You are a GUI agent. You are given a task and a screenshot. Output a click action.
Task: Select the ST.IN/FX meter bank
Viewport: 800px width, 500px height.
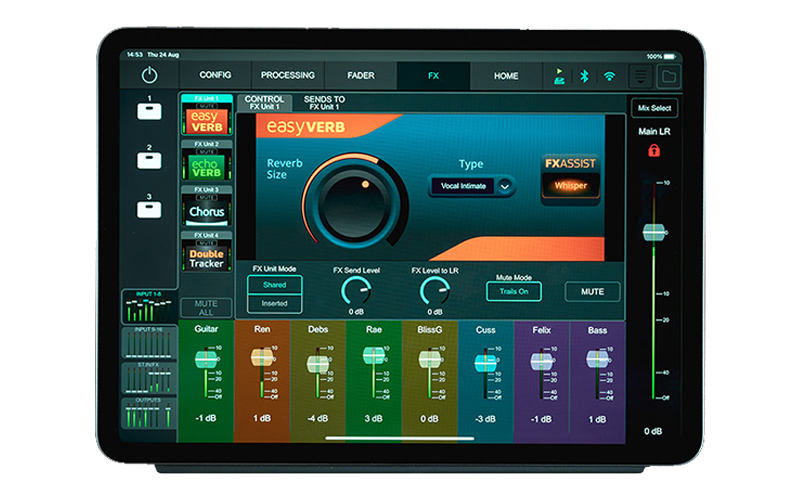pos(149,378)
